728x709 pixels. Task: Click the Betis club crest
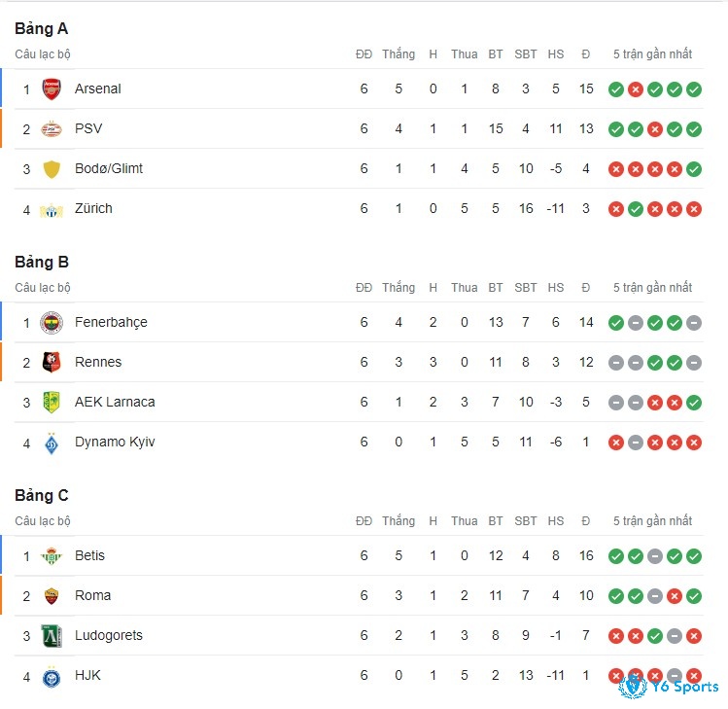pyautogui.click(x=52, y=556)
